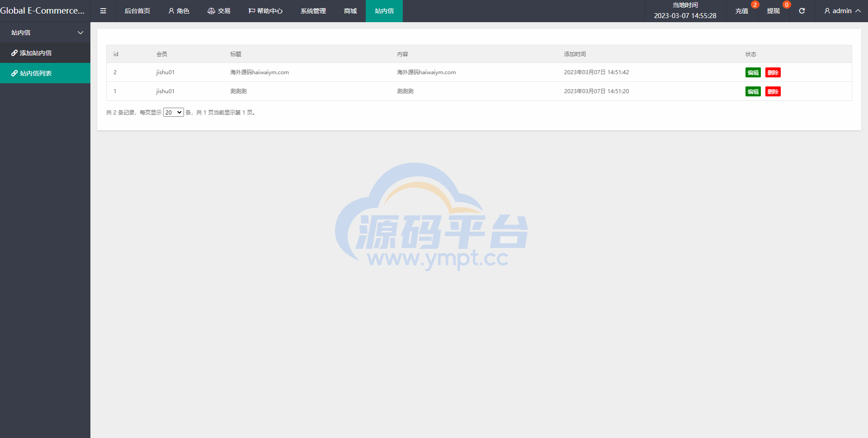The height and width of the screenshot is (438, 868).
Task: Click title 海外源码haiwaiym.com in 标题 column
Action: coord(259,72)
